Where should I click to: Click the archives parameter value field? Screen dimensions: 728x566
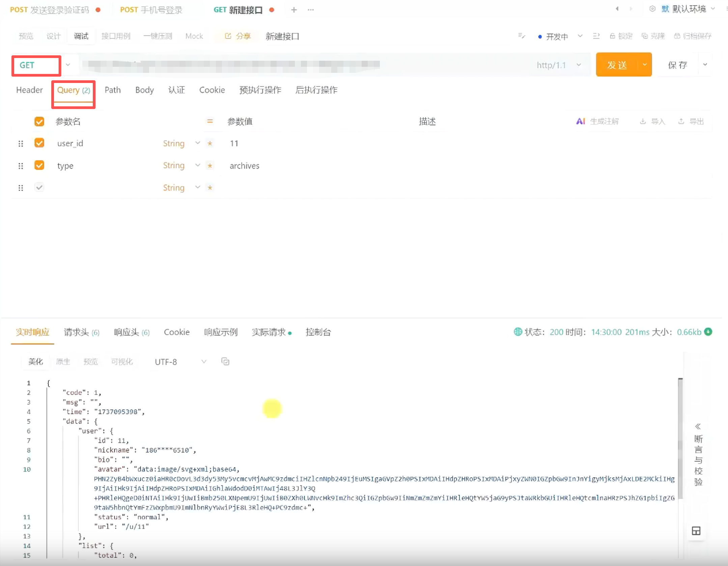(245, 166)
